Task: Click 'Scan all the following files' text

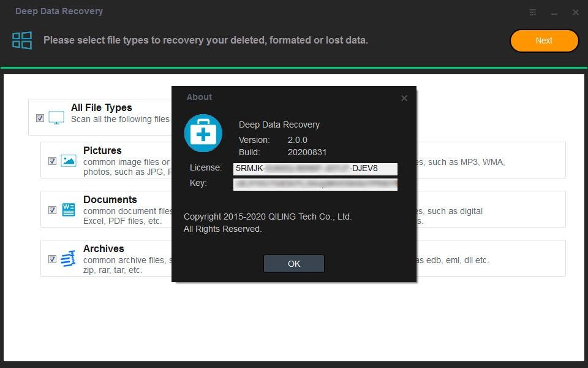Action: (121, 120)
